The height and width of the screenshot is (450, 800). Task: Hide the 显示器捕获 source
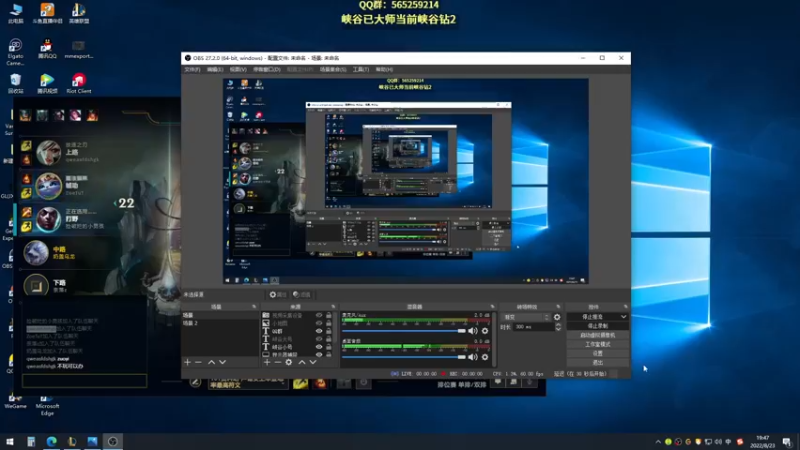pos(319,354)
